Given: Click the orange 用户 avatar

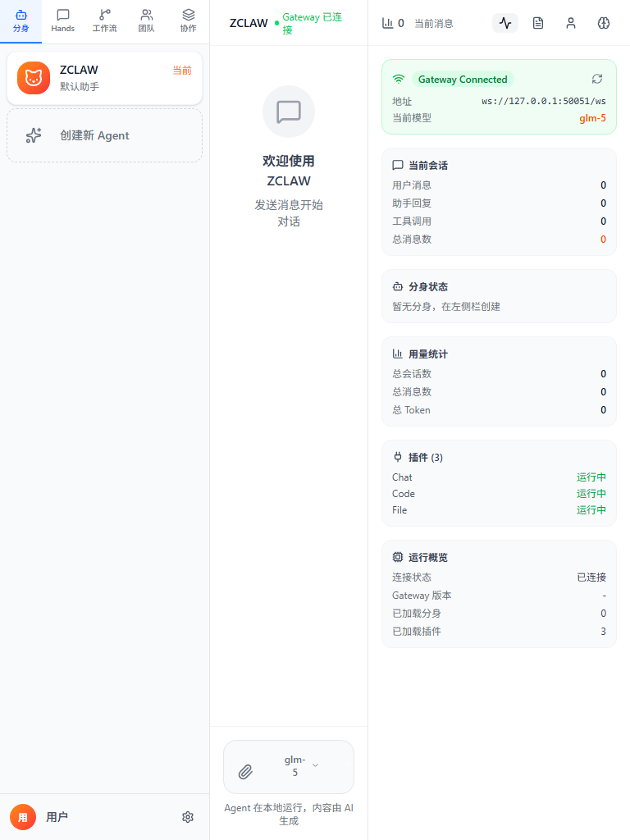Looking at the screenshot, I should tap(23, 817).
